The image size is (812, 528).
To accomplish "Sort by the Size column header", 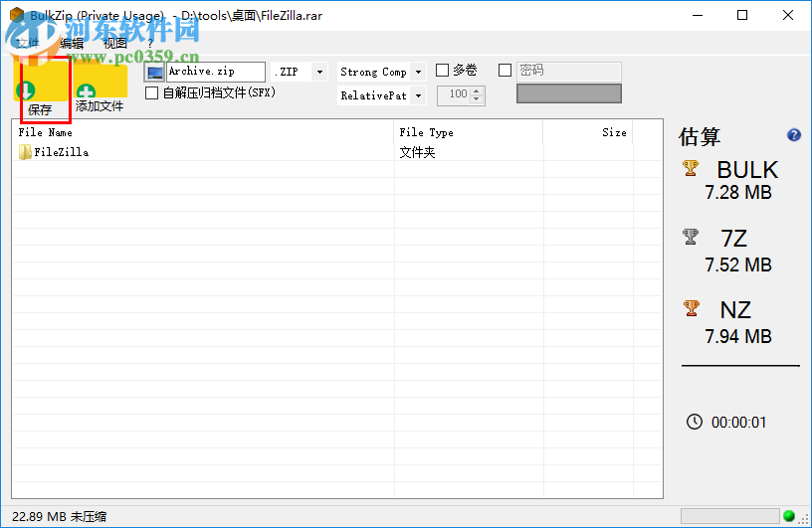I will click(x=588, y=132).
